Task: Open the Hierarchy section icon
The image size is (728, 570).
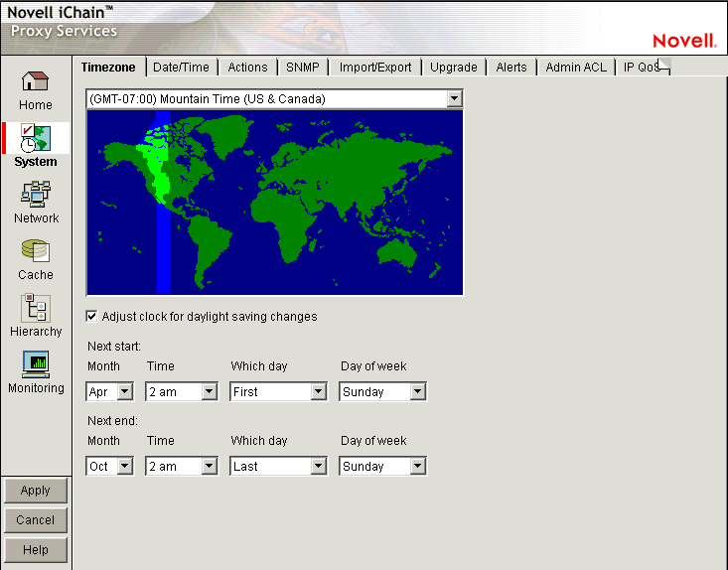Action: tap(36, 307)
